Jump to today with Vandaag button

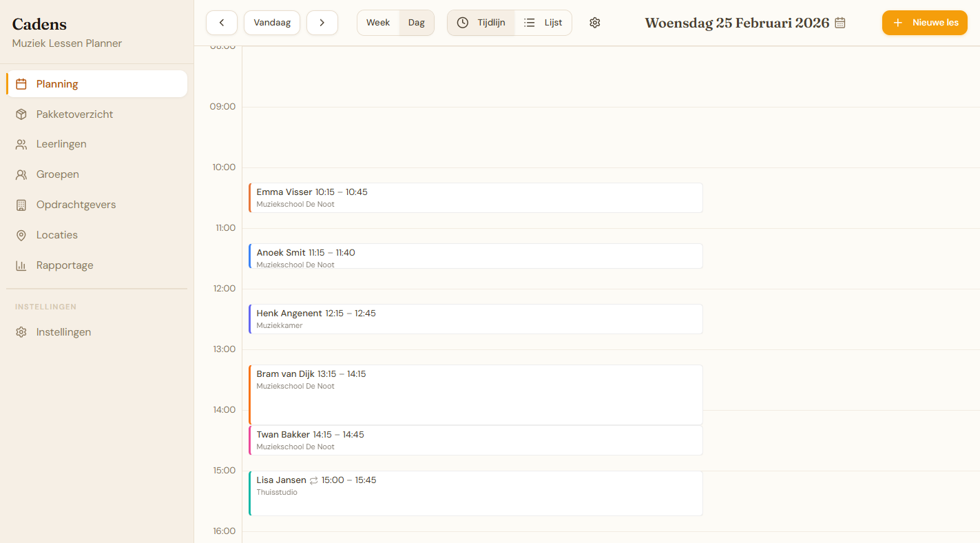tap(272, 23)
